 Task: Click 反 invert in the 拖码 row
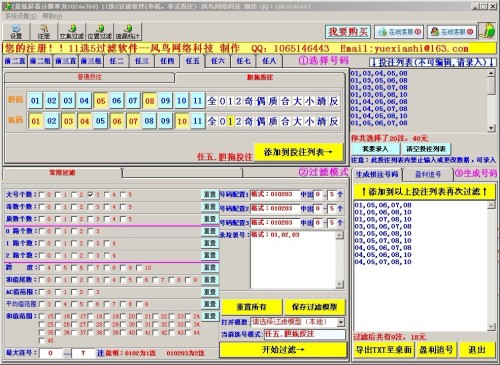click(334, 121)
